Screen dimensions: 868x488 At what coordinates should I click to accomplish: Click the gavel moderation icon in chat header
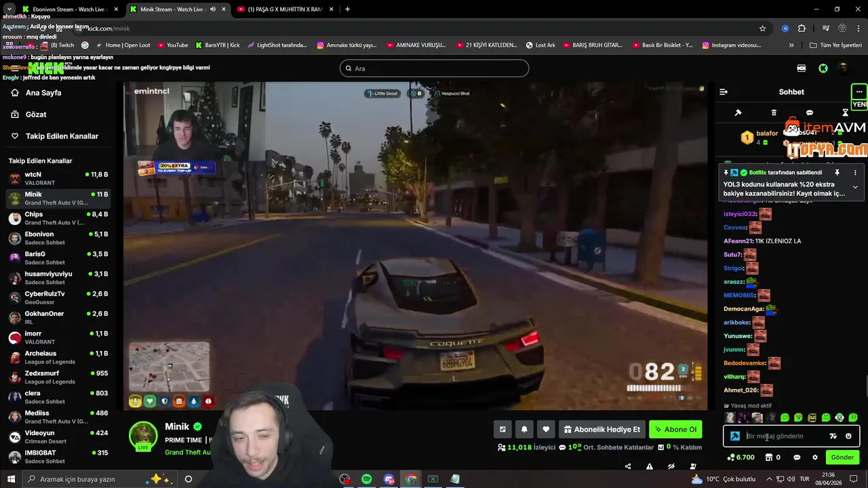coord(738,113)
